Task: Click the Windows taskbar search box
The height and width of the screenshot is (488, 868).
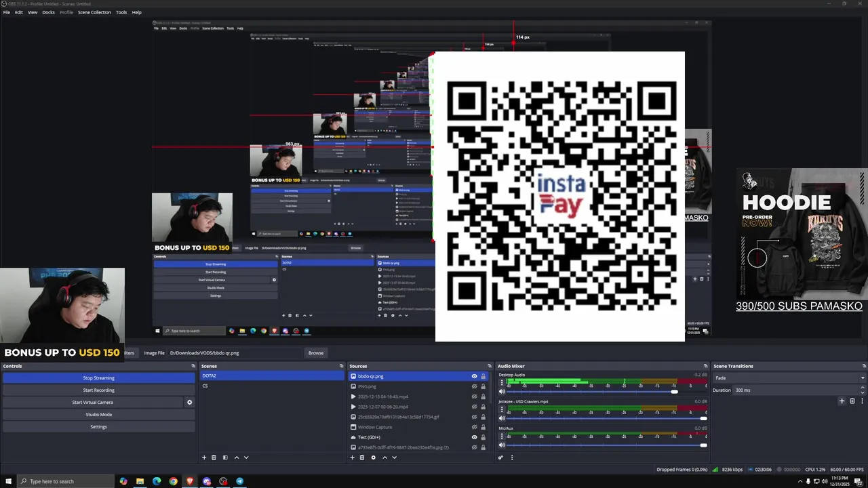Action: (65, 481)
